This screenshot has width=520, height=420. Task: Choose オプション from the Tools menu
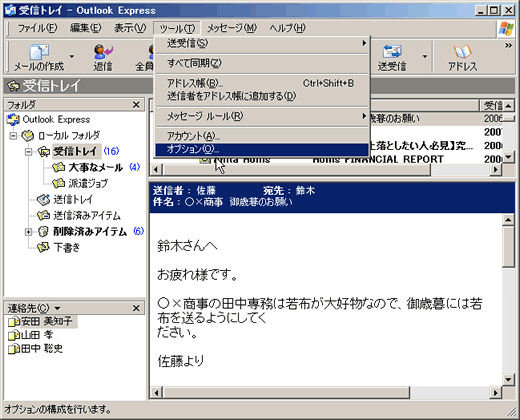[x=262, y=150]
